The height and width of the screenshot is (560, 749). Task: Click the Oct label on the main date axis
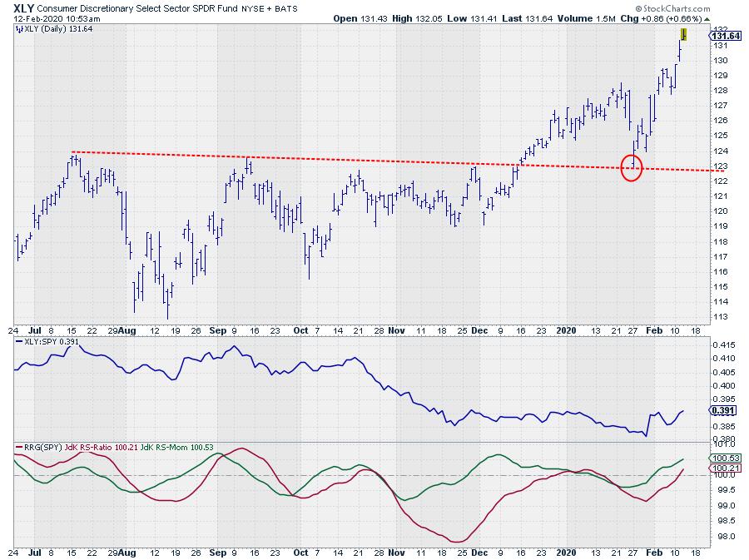(x=300, y=330)
